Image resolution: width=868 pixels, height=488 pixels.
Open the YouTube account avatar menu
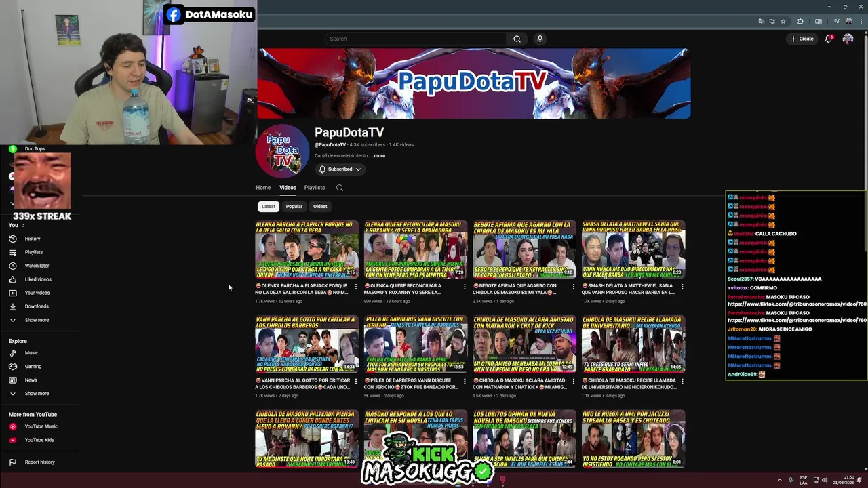click(x=848, y=39)
